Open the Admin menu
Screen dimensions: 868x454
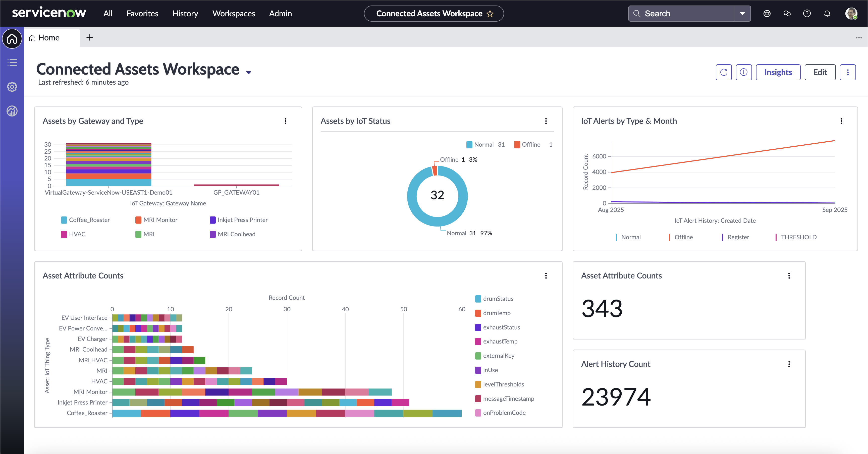[280, 14]
